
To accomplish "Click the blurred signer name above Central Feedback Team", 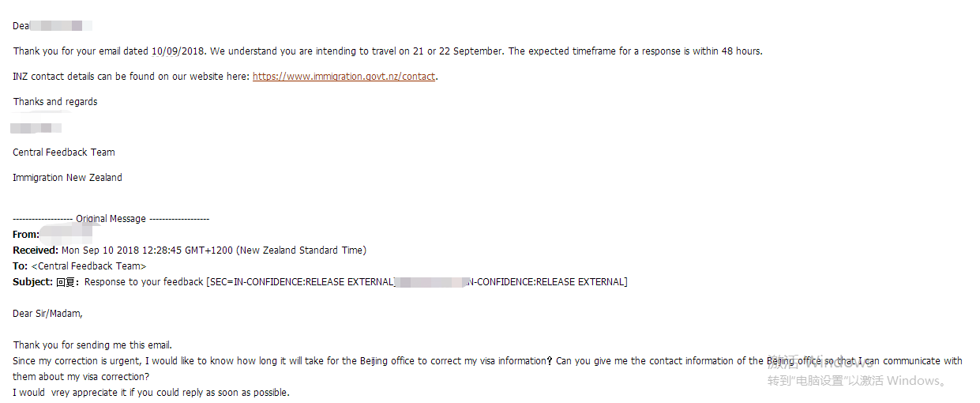I will click(36, 127).
